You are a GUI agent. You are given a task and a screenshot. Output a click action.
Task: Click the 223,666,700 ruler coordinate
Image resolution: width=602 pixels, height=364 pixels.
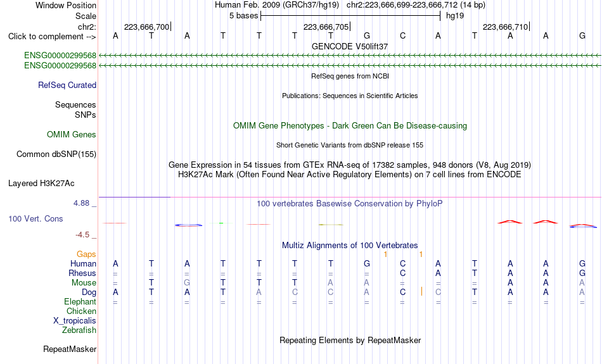[146, 27]
